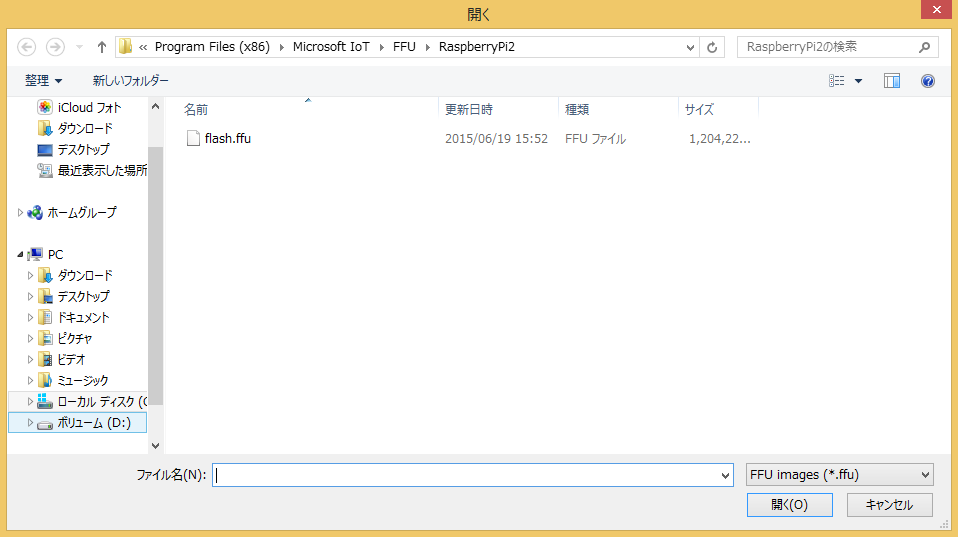Open the file name history dropdown
958x537 pixels.
coord(725,475)
